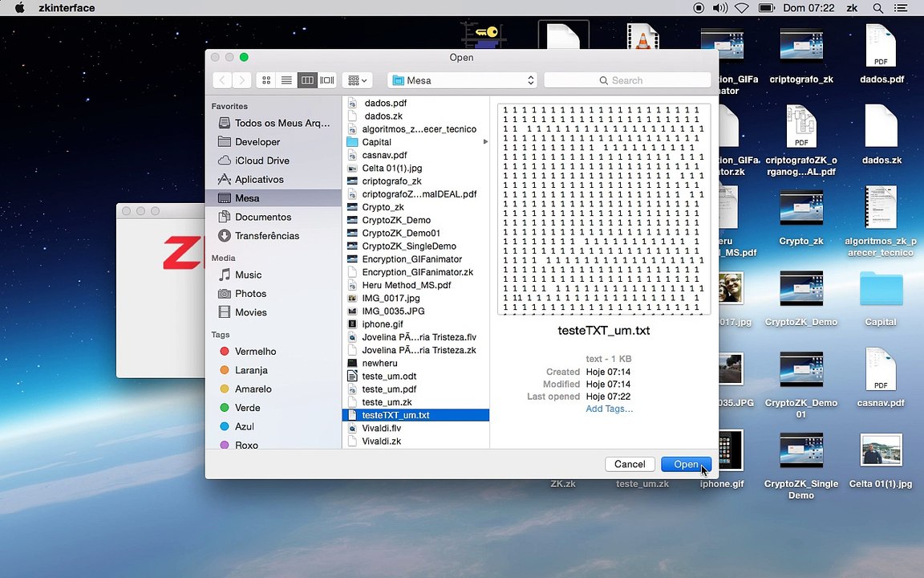This screenshot has width=924, height=578.
Task: Open Spotlight search in menu bar
Action: pos(878,8)
